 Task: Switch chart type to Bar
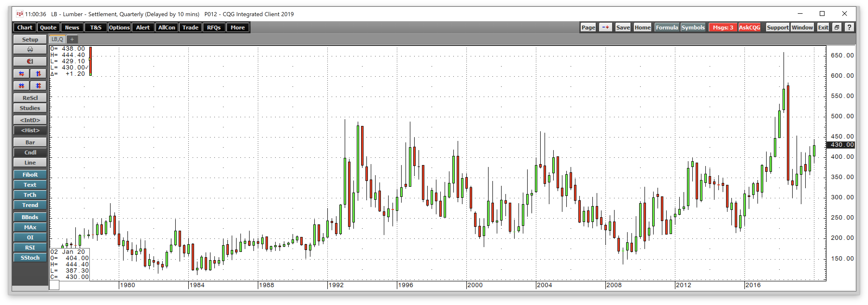pos(30,142)
